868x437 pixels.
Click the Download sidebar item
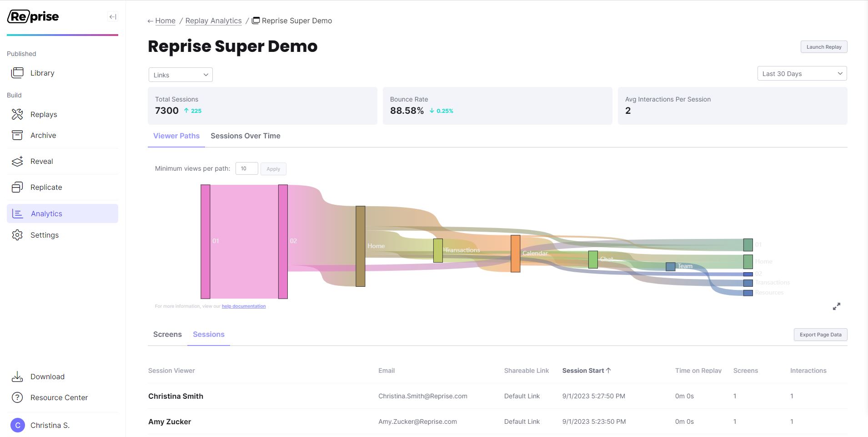pos(62,376)
